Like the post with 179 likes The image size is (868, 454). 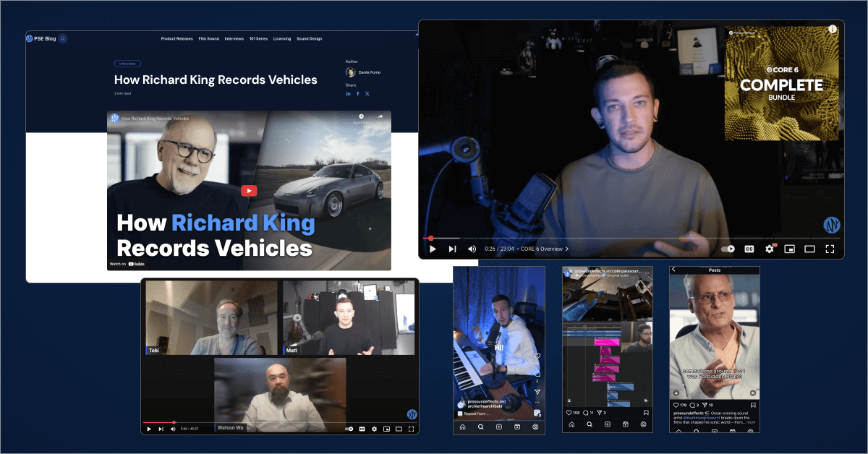(676, 405)
